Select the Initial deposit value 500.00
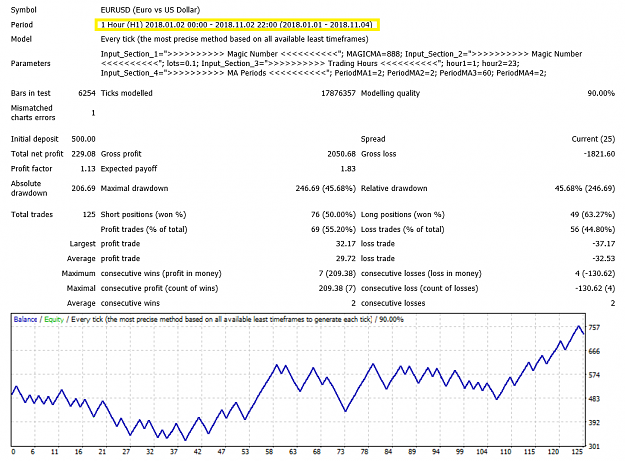 pyautogui.click(x=83, y=139)
